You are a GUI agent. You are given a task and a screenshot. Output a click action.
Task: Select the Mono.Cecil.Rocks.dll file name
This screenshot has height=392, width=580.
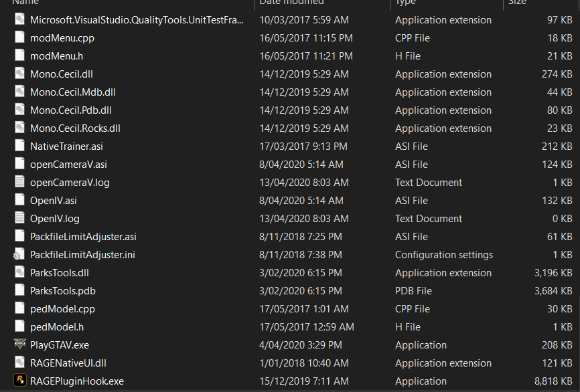click(x=75, y=128)
